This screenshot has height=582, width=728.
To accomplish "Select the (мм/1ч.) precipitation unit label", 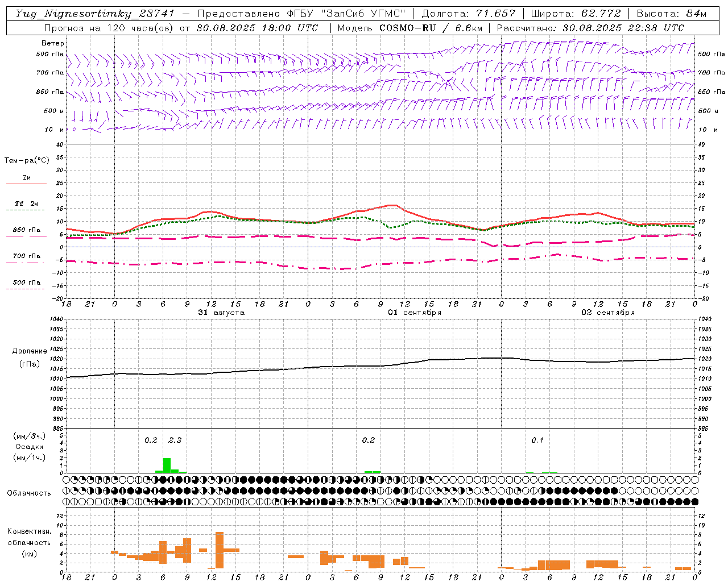I will point(29,458).
